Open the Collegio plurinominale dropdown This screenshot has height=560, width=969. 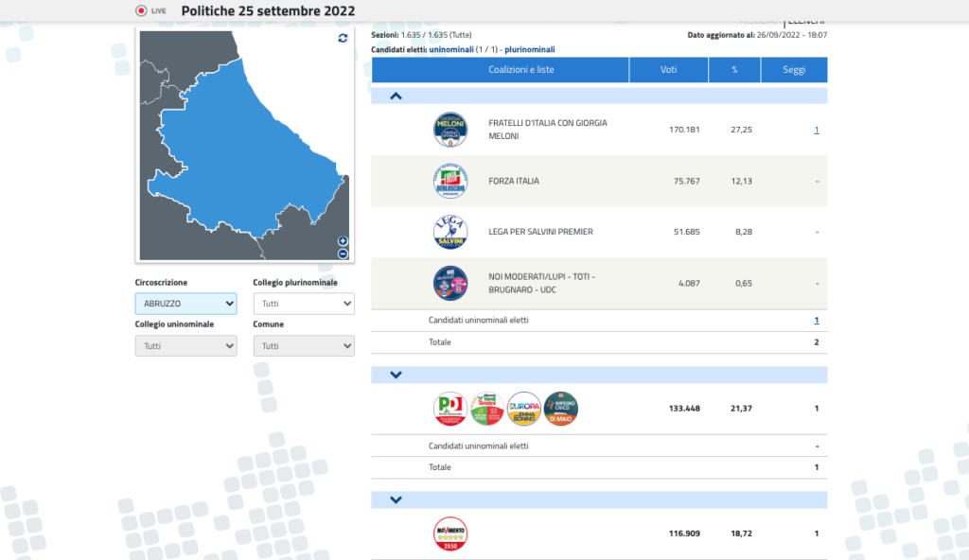[304, 304]
